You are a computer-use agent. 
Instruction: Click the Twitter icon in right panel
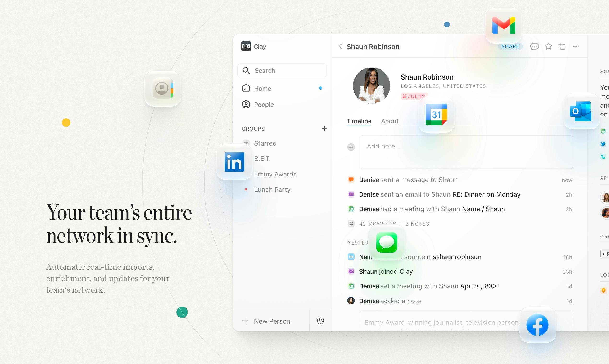click(603, 144)
